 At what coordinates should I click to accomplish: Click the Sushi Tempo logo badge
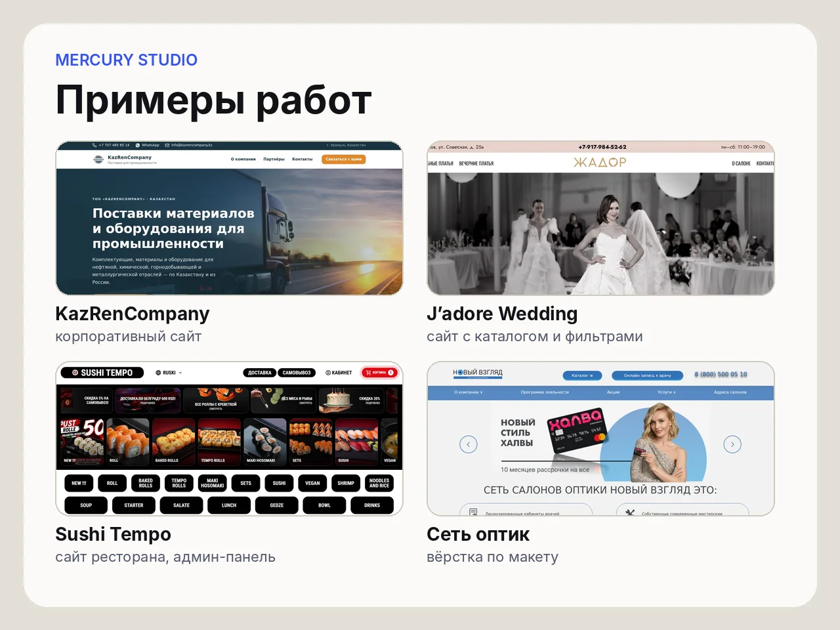click(x=102, y=373)
